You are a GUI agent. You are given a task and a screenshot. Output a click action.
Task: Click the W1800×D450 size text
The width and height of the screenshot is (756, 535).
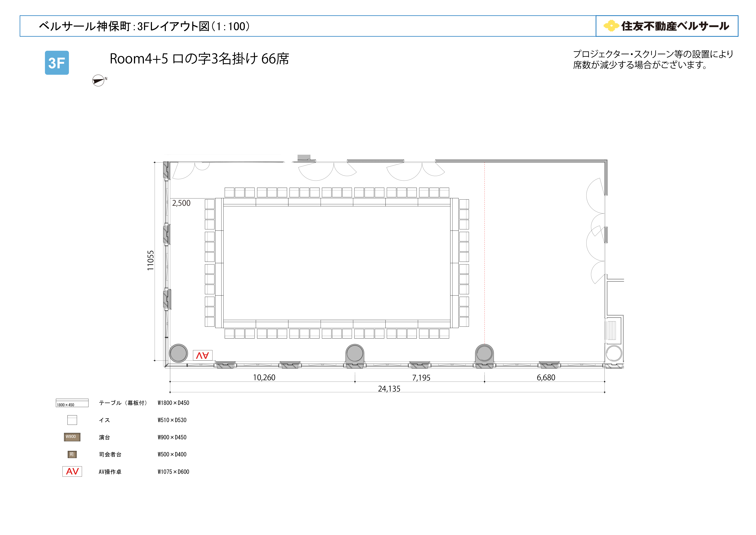[x=173, y=403]
